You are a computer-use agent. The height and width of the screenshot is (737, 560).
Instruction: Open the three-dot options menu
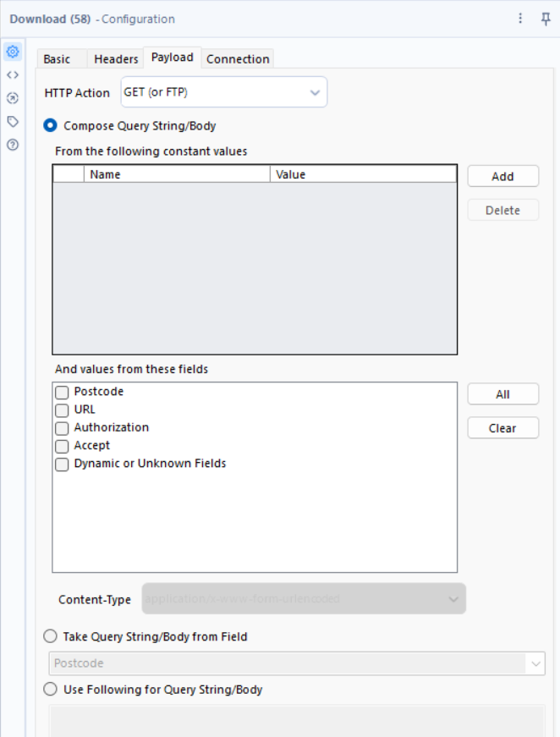(x=520, y=19)
